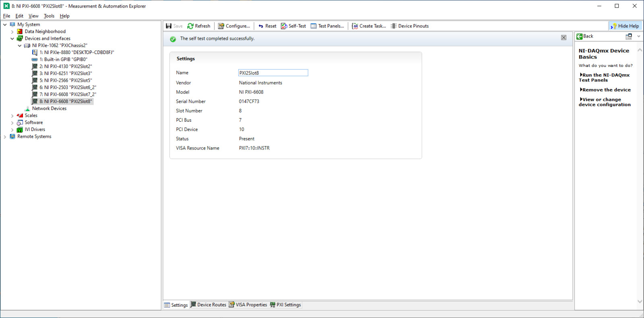Image resolution: width=644 pixels, height=318 pixels.
Task: Open the View menu
Action: coord(33,16)
